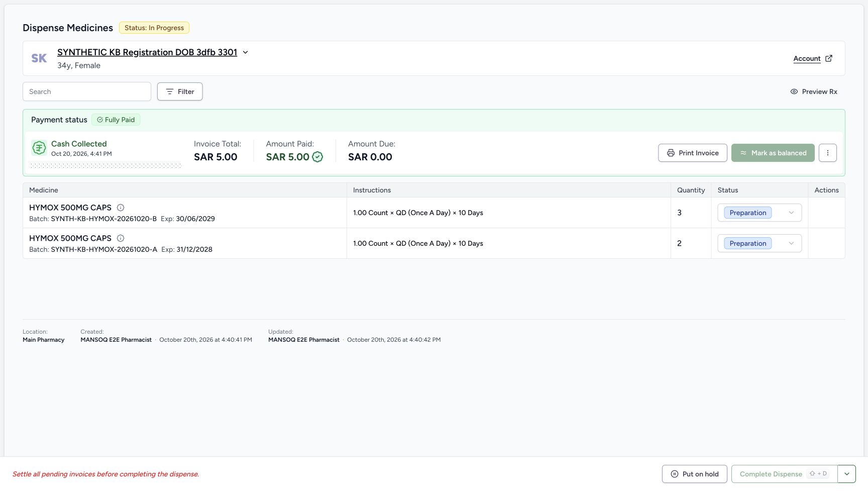Click the Put on hold button
868x491 pixels.
695,474
